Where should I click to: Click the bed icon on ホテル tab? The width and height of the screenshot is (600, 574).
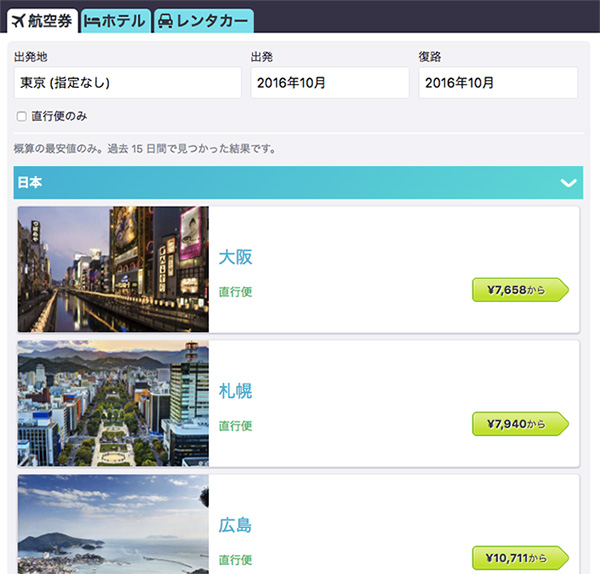92,21
